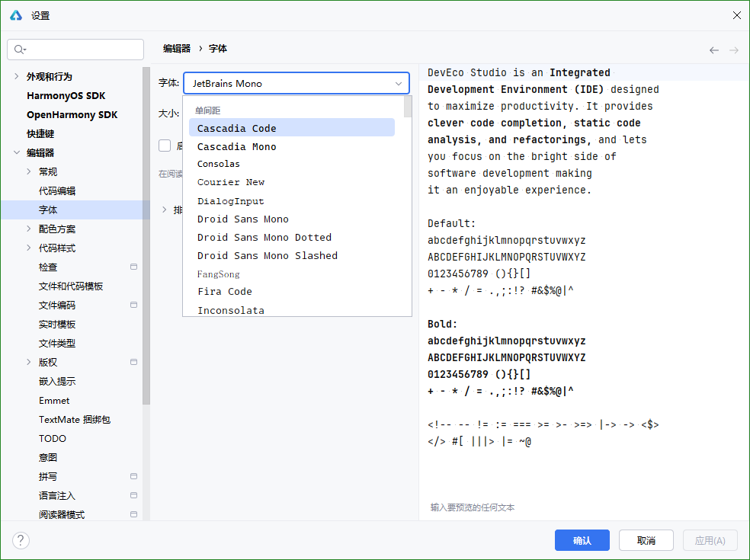
Task: Collapse the JetBrains Mono font dropdown
Action: click(x=399, y=83)
